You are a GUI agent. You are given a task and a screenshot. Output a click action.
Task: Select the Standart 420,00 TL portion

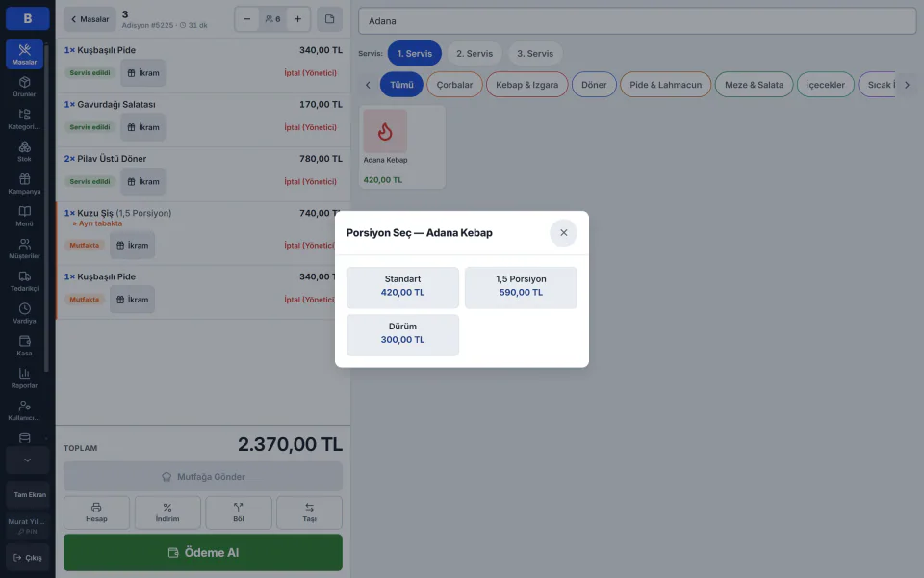(x=402, y=287)
